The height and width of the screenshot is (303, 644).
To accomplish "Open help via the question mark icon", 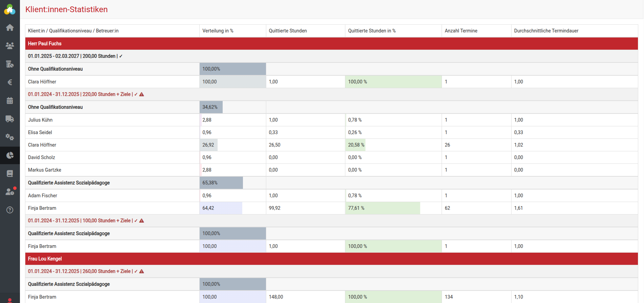I will point(10,210).
